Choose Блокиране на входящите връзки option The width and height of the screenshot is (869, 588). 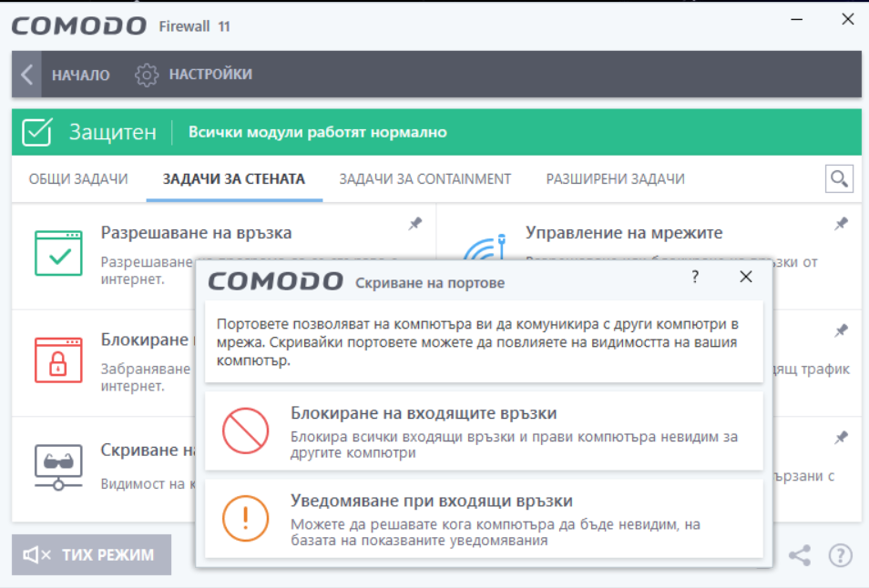484,431
